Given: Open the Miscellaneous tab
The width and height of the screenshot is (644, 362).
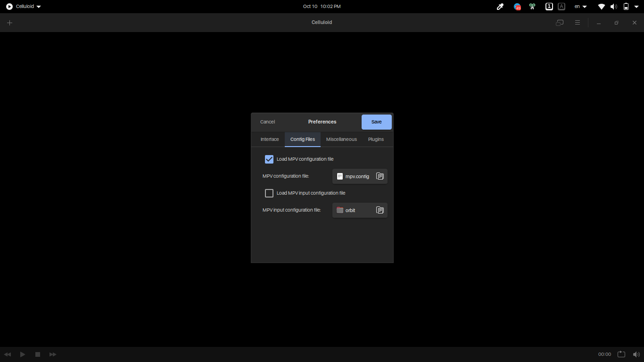Looking at the screenshot, I should coord(341,140).
